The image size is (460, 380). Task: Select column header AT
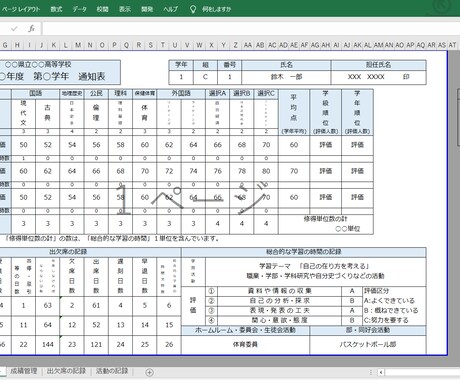452,45
